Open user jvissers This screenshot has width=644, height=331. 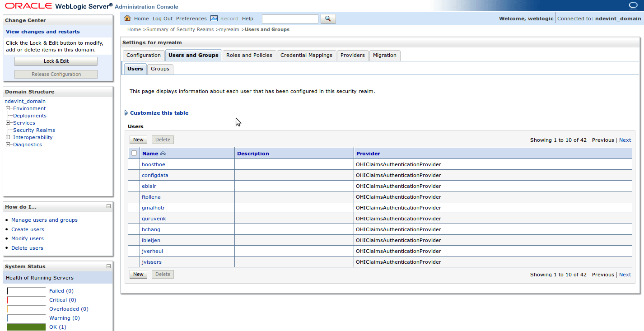click(x=152, y=262)
